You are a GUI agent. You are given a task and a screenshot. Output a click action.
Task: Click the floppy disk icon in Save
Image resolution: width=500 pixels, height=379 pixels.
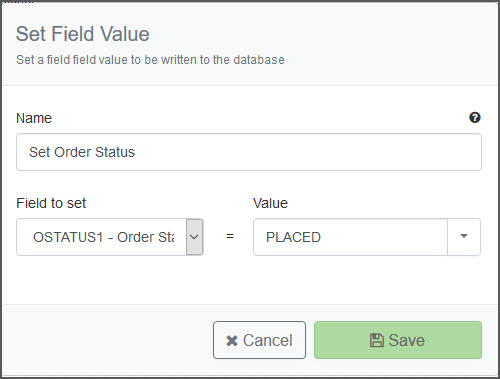click(377, 340)
